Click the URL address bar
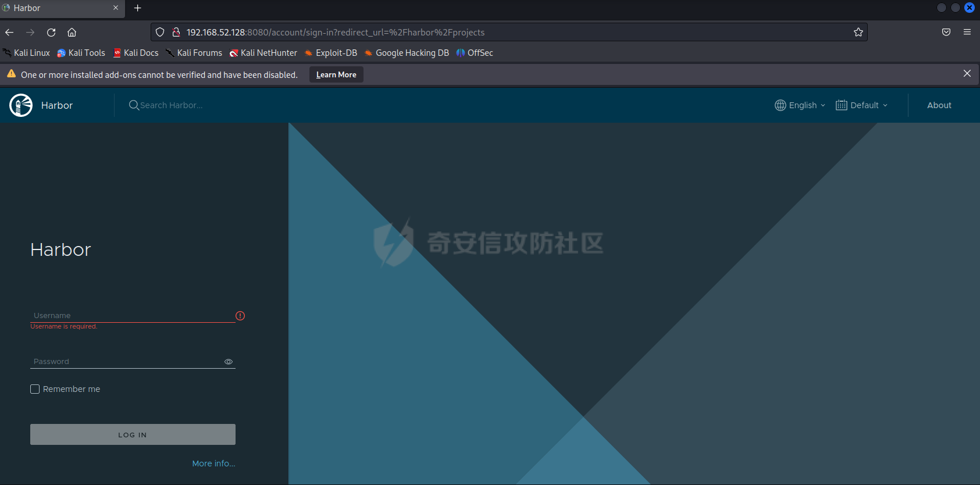 509,32
